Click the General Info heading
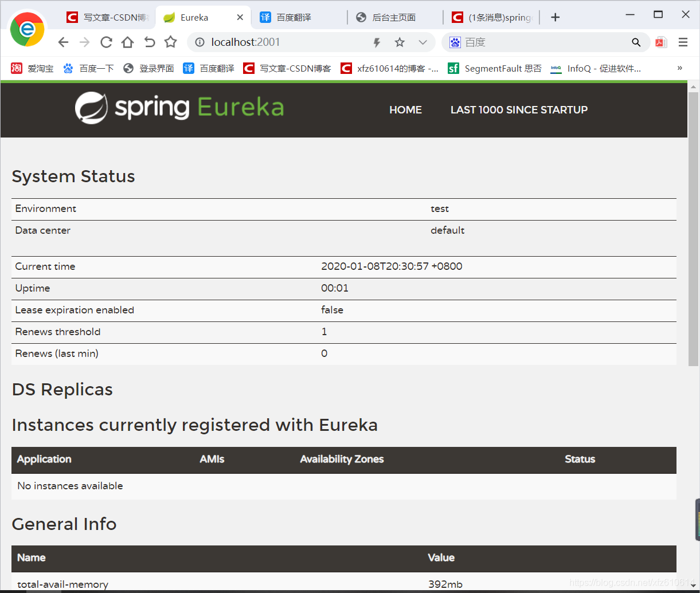The image size is (700, 593). tap(64, 524)
